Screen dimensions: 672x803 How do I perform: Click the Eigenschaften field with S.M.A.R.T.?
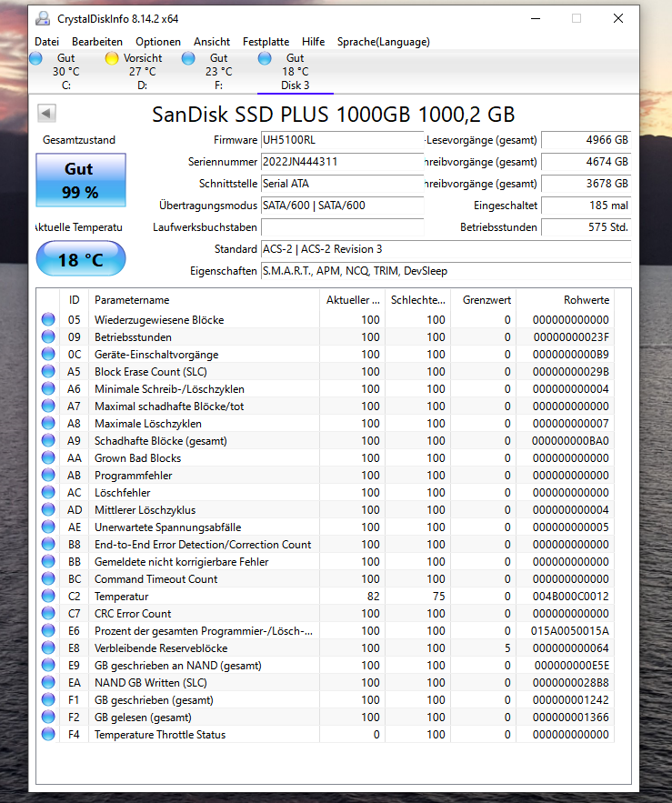coord(446,271)
